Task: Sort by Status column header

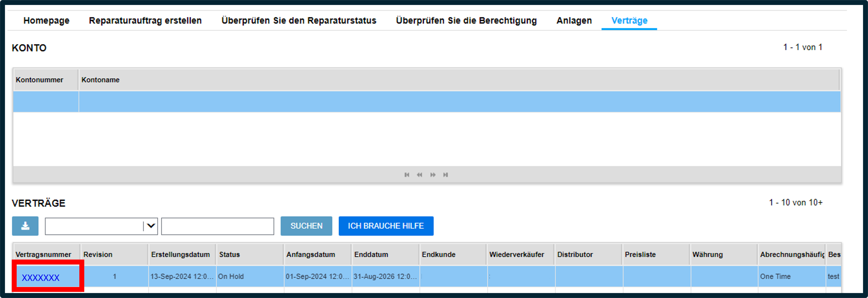Action: (x=250, y=255)
